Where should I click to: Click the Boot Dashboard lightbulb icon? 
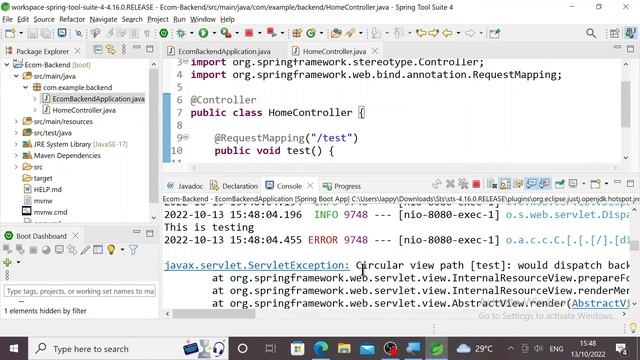111,249
